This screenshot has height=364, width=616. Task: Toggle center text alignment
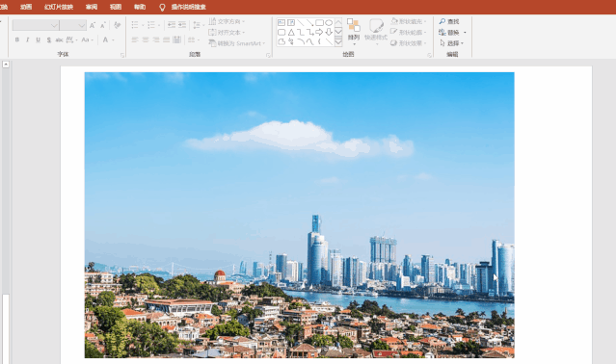point(146,39)
